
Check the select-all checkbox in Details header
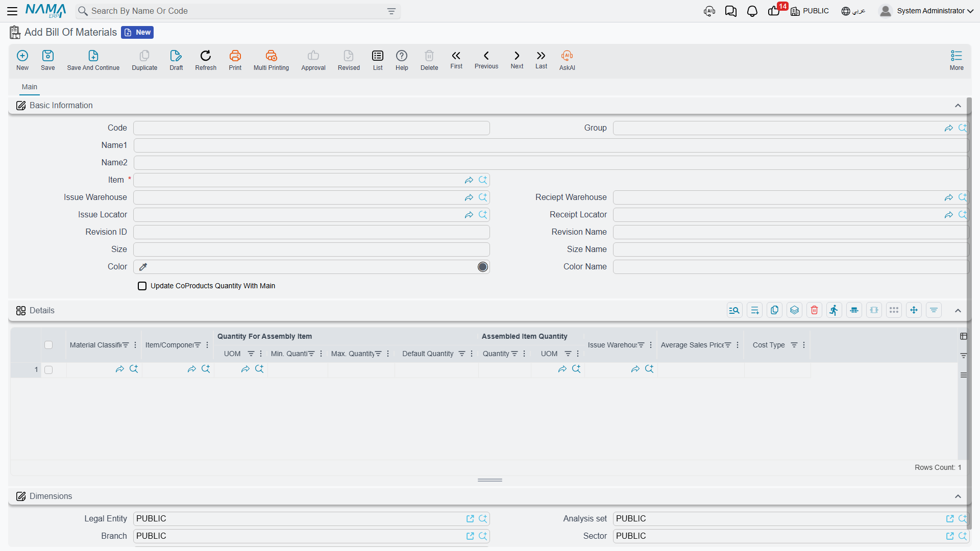(x=48, y=345)
